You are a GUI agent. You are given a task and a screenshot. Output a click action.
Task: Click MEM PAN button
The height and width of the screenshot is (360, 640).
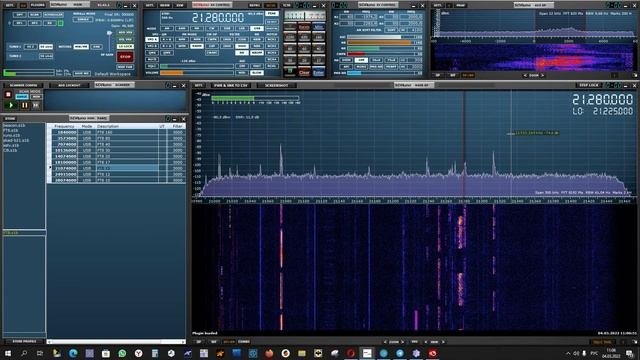pyautogui.click(x=125, y=67)
